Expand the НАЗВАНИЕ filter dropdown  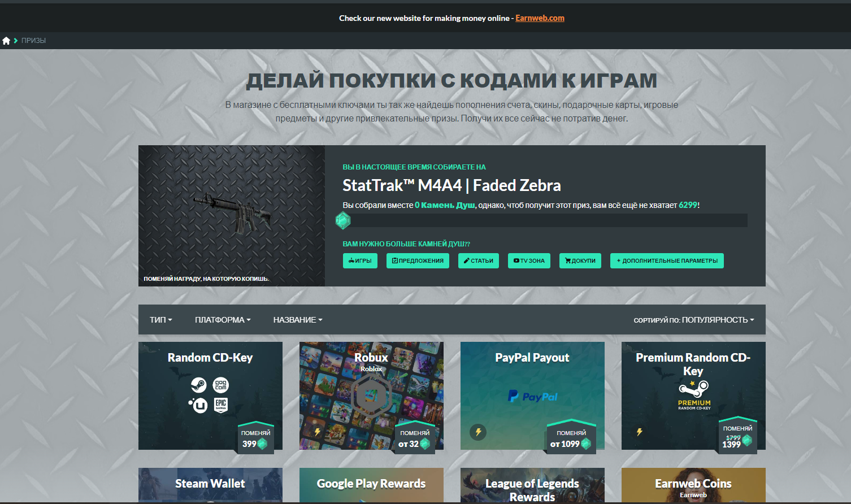tap(298, 320)
